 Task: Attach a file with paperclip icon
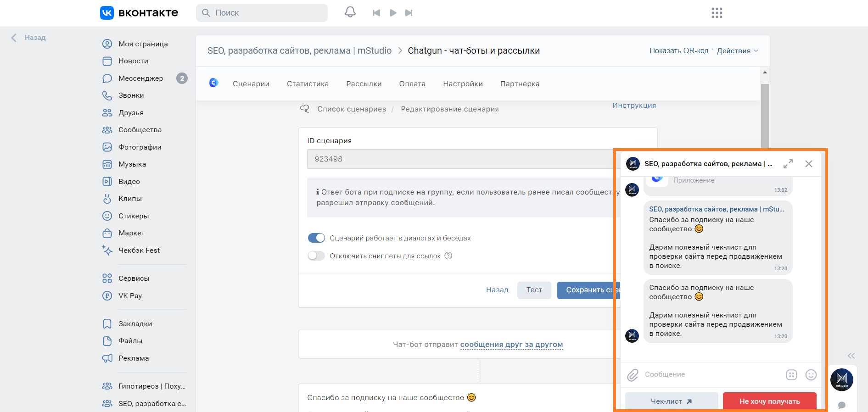pyautogui.click(x=633, y=375)
